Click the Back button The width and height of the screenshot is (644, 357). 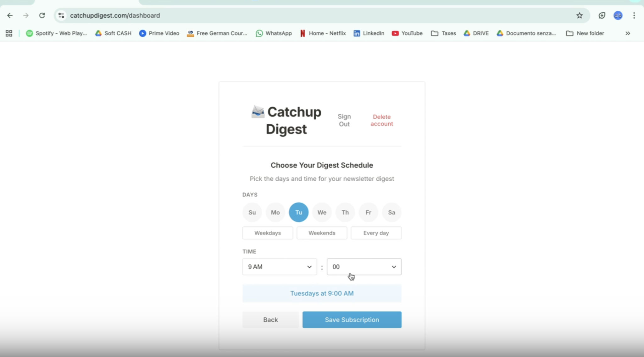tap(270, 320)
